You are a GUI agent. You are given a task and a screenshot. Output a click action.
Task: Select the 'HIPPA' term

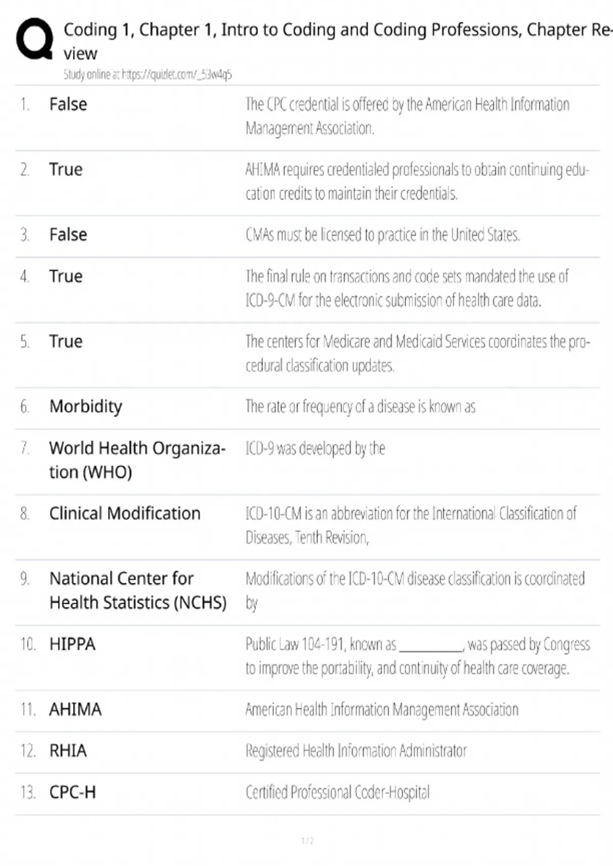tap(72, 644)
